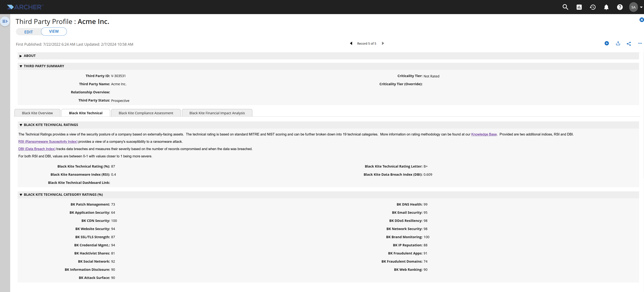Click the BK DNS Health value 99
644x292 pixels.
click(425, 205)
